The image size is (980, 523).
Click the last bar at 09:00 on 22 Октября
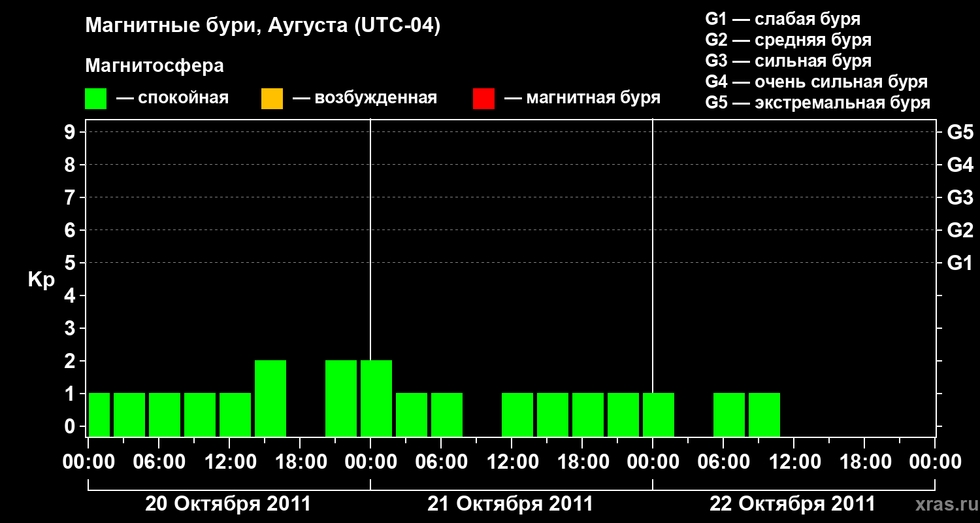[x=764, y=414]
